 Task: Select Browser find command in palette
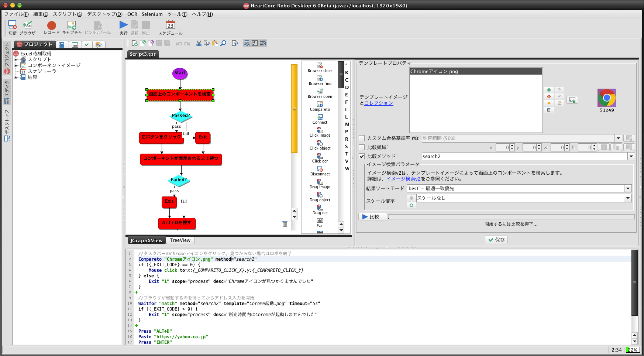[x=320, y=80]
